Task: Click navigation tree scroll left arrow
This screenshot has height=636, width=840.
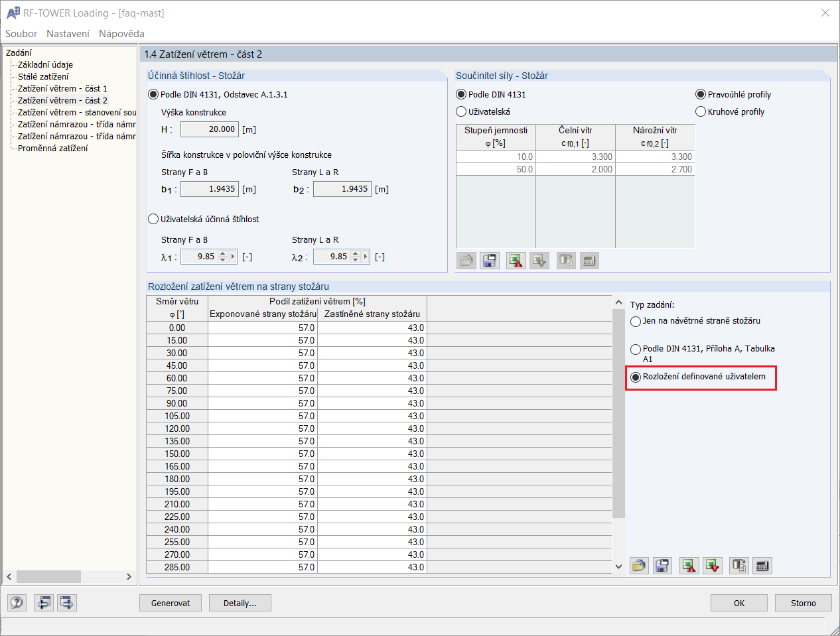Action: [x=9, y=577]
